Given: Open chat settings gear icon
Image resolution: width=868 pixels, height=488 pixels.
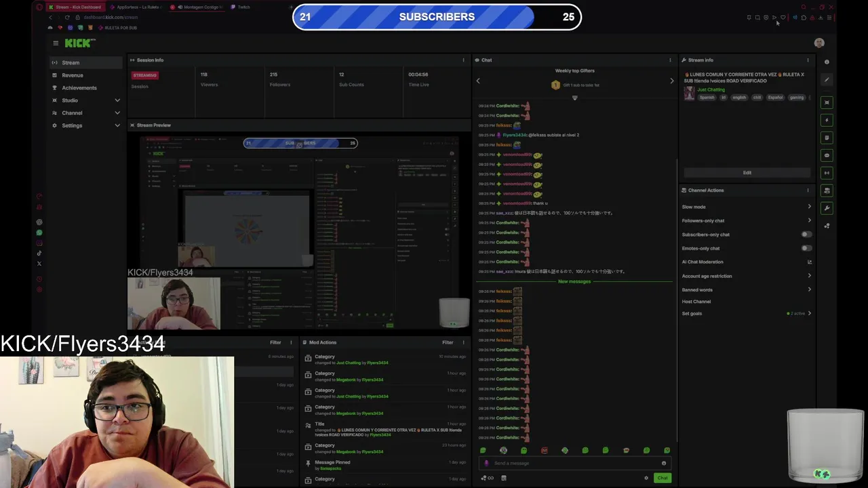Looking at the screenshot, I should coord(646,478).
